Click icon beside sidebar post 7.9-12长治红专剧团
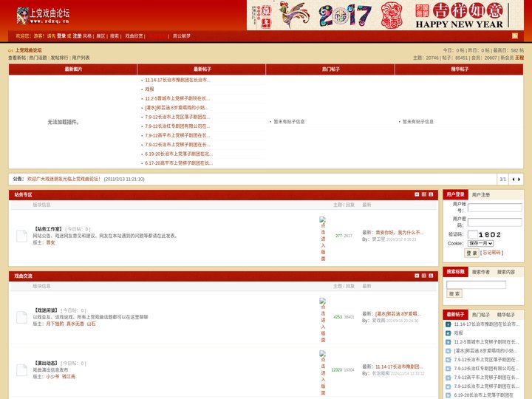This screenshot has height=399, width=532. [448, 368]
